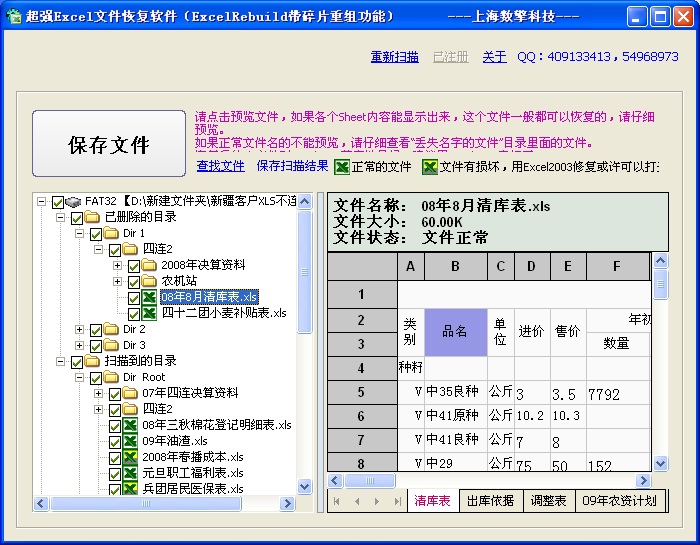The width and height of the screenshot is (700, 545).
Task: Click the FAT32 drive icon in the tree
Action: tap(74, 201)
